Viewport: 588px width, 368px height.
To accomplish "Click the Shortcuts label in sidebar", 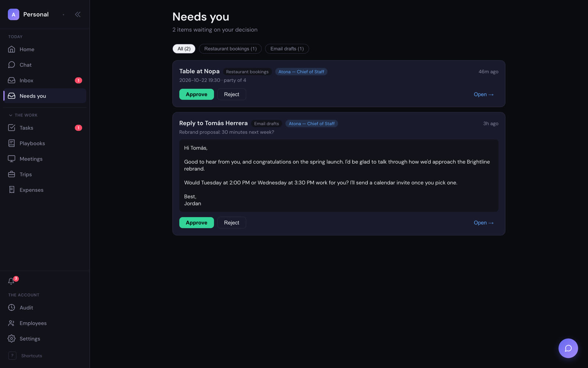I will pyautogui.click(x=32, y=356).
